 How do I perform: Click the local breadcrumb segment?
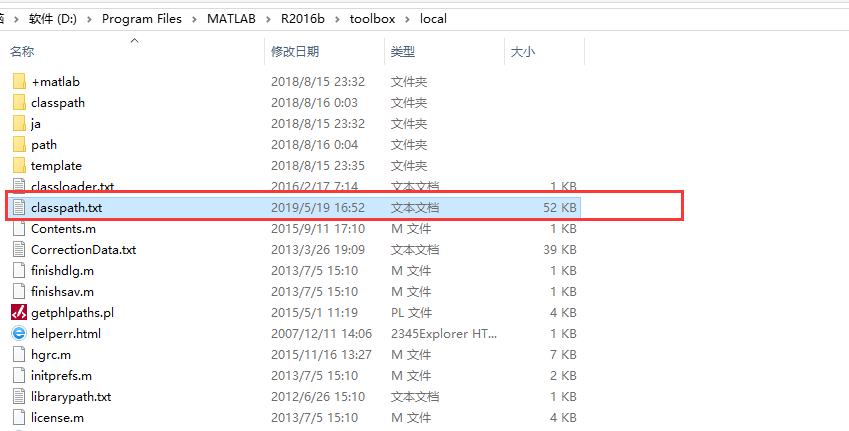pyautogui.click(x=433, y=19)
